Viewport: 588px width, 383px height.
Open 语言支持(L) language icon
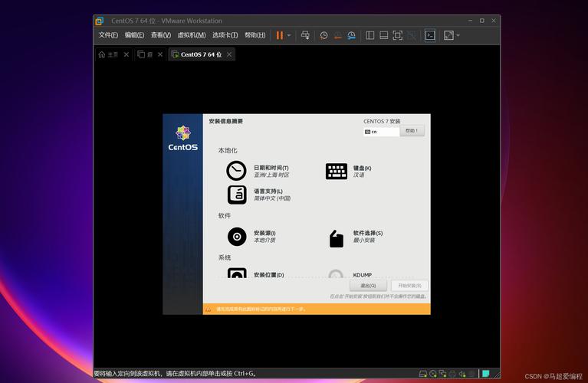coord(237,195)
